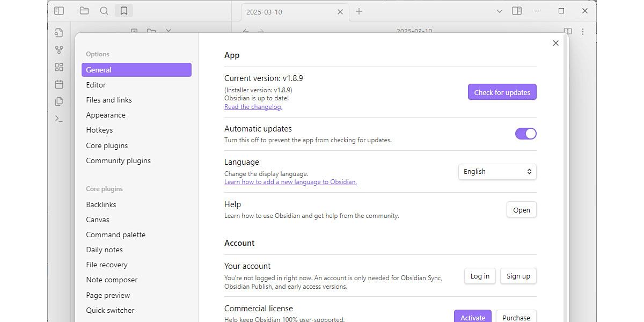Collapse the left sidebar
Screen dimensions: 644x322
point(59,11)
